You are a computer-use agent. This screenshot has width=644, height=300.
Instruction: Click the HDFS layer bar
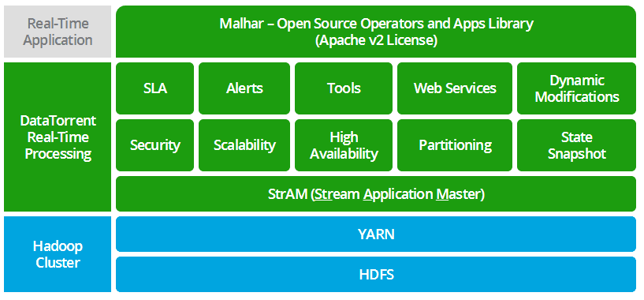pyautogui.click(x=376, y=275)
